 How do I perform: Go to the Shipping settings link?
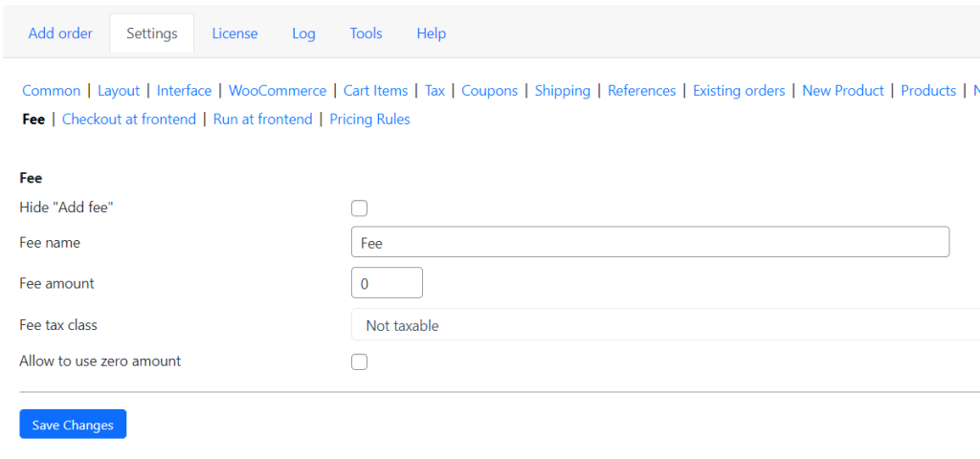click(563, 91)
